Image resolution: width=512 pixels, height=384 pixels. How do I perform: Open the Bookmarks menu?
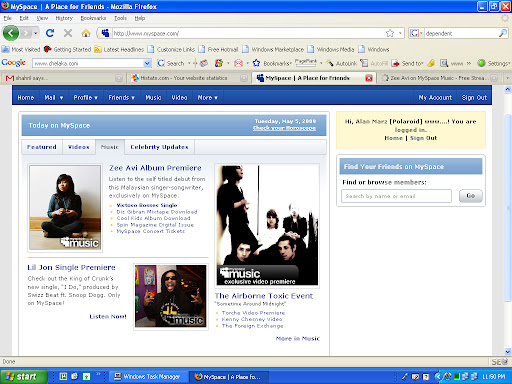[x=93, y=18]
